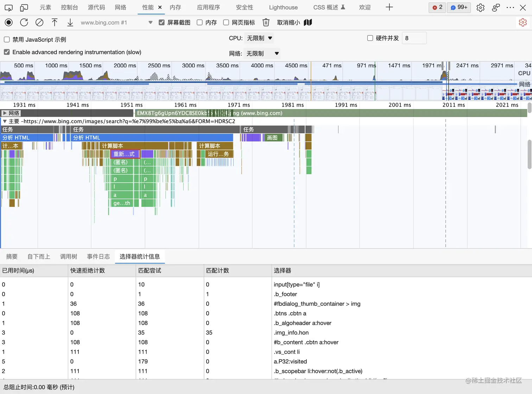The height and width of the screenshot is (394, 532).
Task: Select the 画图 paint block
Action: coord(273,138)
